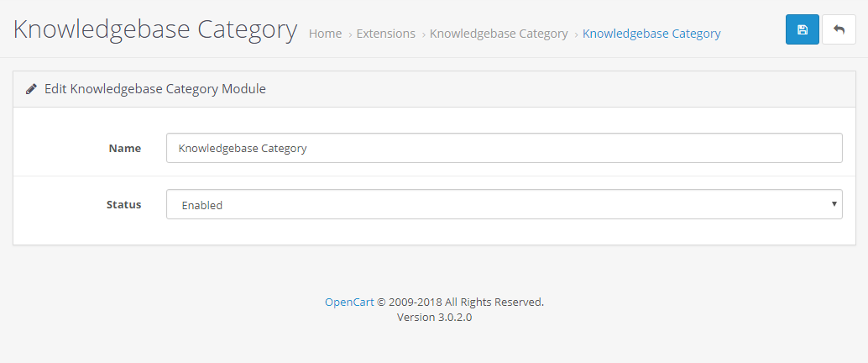Navigate to the Extensions breadcrumb
The width and height of the screenshot is (868, 363).
pos(386,34)
